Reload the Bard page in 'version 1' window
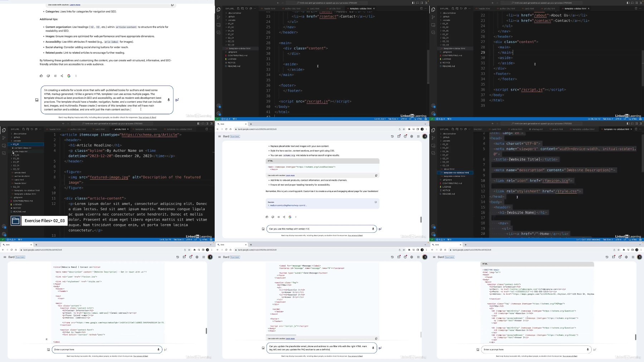 226,129
